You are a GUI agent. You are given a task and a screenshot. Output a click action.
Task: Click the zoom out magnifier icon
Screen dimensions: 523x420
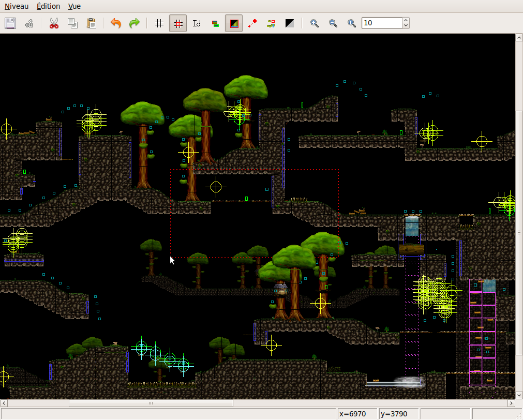(x=333, y=23)
